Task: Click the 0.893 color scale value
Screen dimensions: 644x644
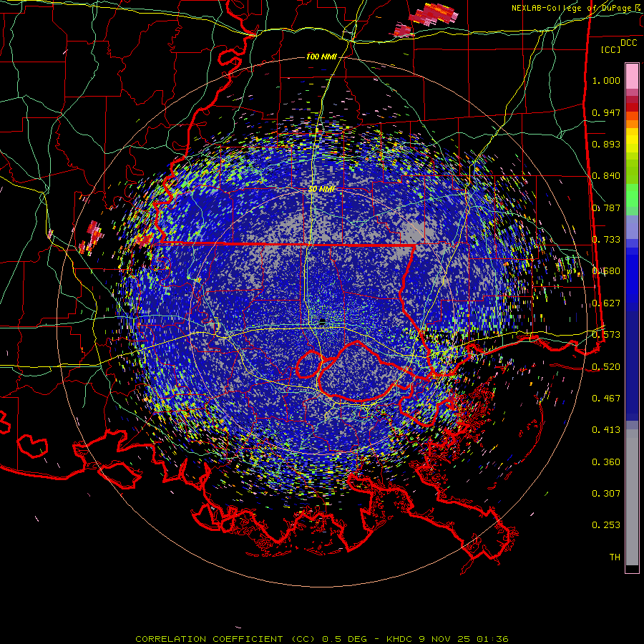Action: (606, 144)
